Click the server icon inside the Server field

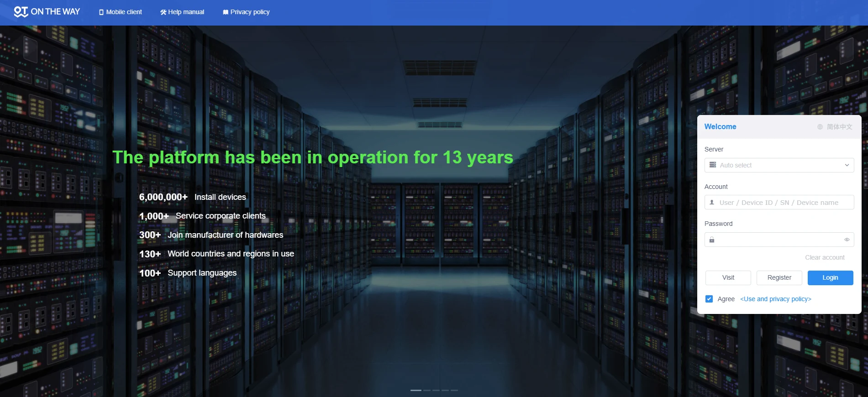click(713, 165)
